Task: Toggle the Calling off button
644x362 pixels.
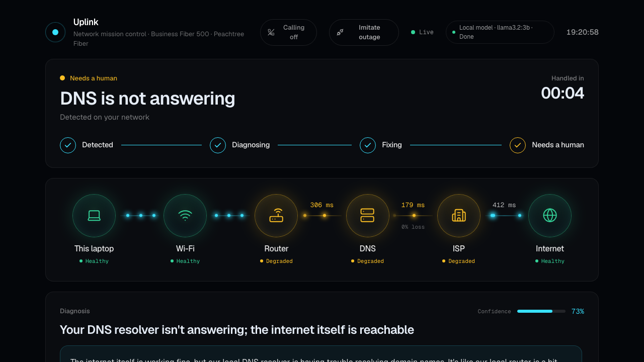Action: [x=288, y=32]
